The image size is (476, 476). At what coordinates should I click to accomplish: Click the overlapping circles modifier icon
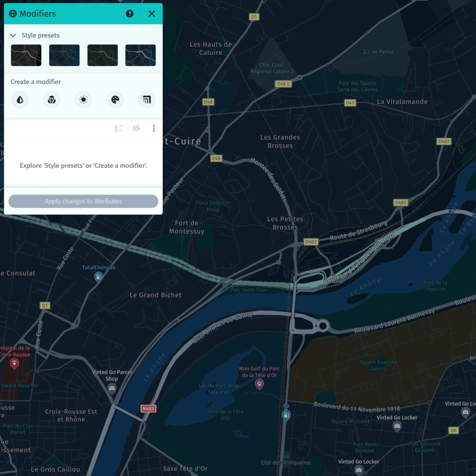(x=52, y=99)
